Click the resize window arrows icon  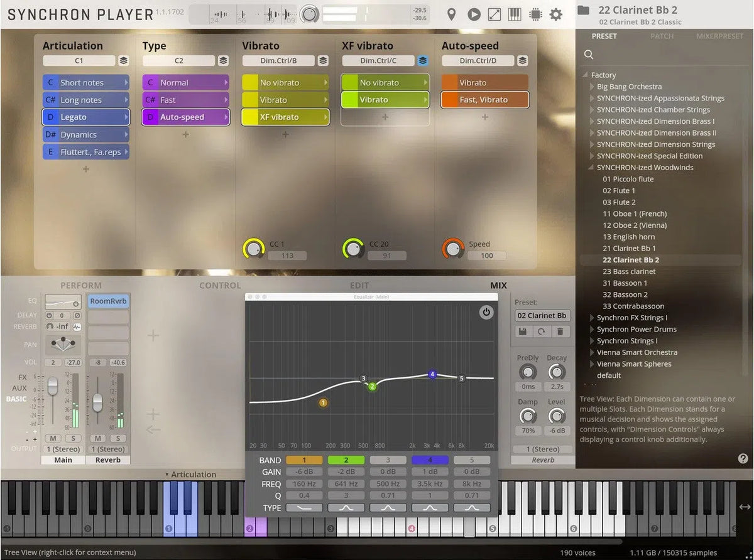[494, 14]
